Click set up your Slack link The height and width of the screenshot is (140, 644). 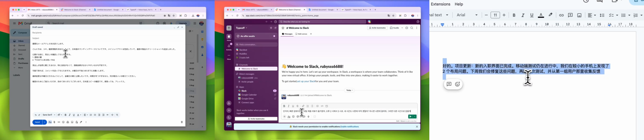306,81
